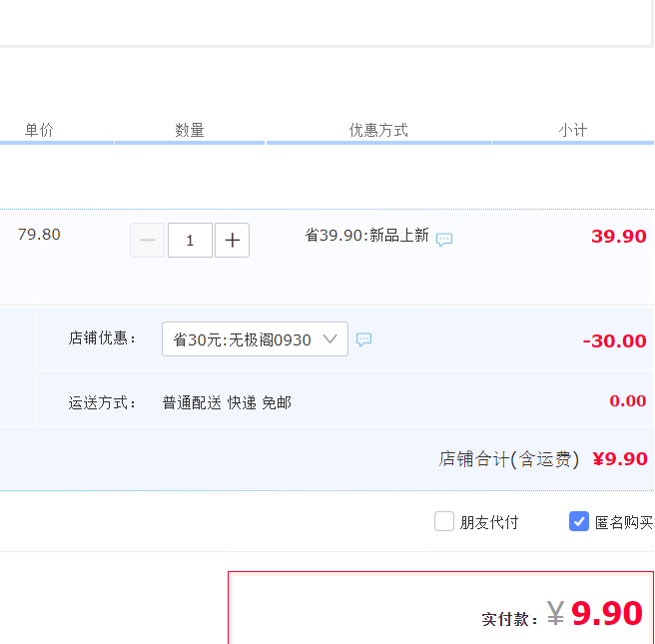655x644 pixels.
Task: Click the -30.00 discount amount
Action: click(x=614, y=340)
